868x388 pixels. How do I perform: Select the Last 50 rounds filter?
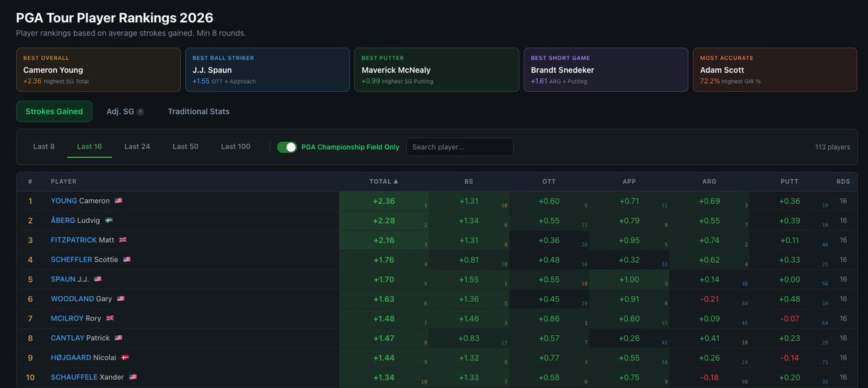[185, 146]
